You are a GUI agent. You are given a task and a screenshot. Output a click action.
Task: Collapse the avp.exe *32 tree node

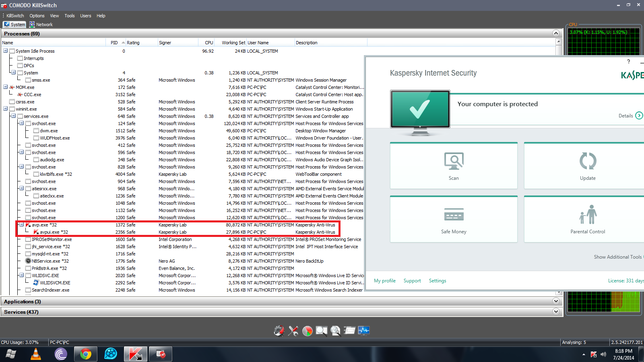click(22, 225)
